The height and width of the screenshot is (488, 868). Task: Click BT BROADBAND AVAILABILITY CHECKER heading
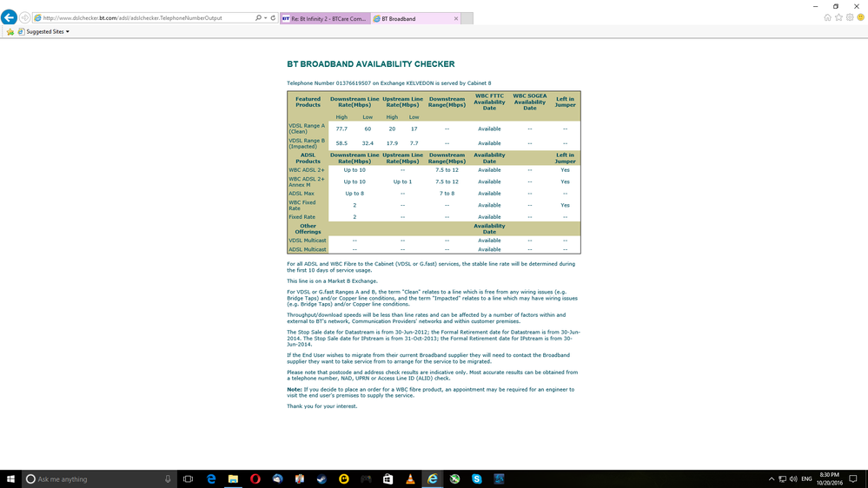tap(370, 64)
